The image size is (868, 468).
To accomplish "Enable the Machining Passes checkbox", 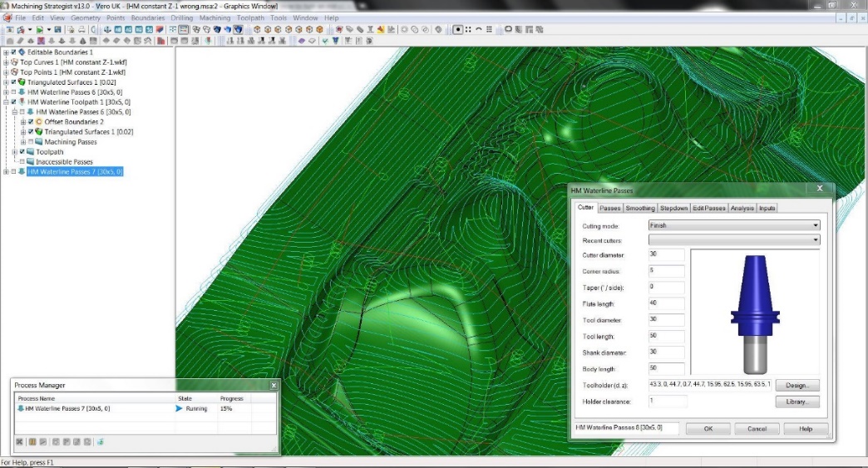I will click(31, 141).
